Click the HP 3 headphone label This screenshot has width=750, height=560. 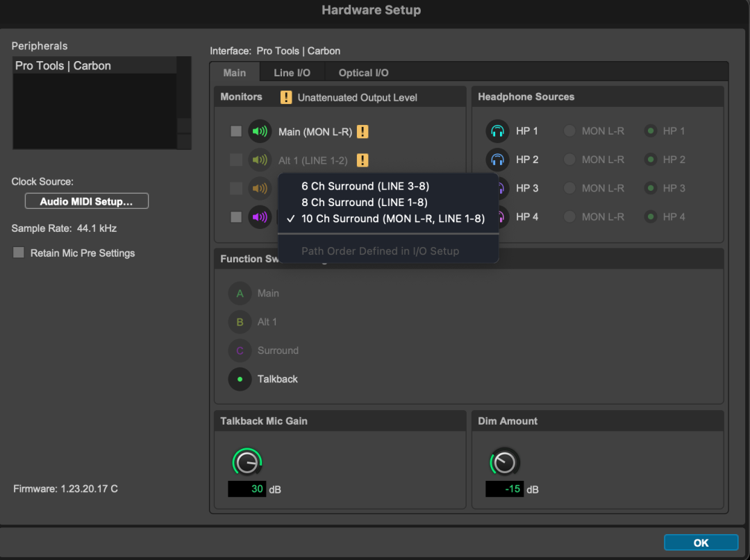(x=527, y=188)
